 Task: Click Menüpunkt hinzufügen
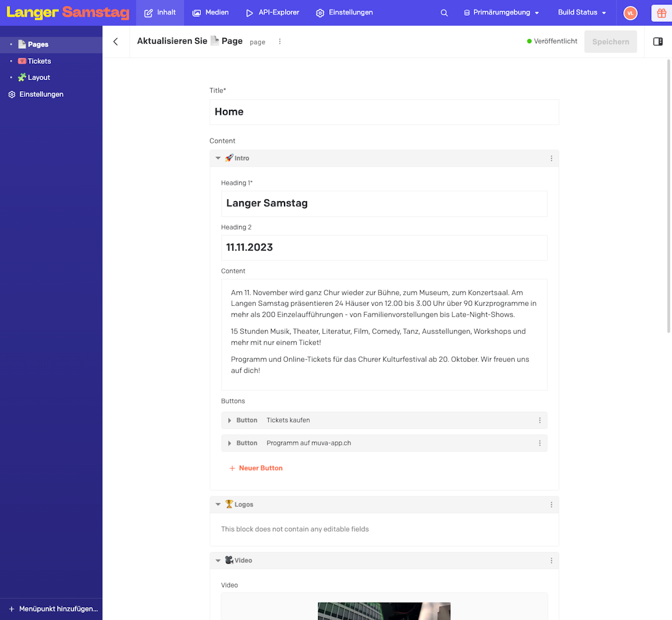(53, 609)
